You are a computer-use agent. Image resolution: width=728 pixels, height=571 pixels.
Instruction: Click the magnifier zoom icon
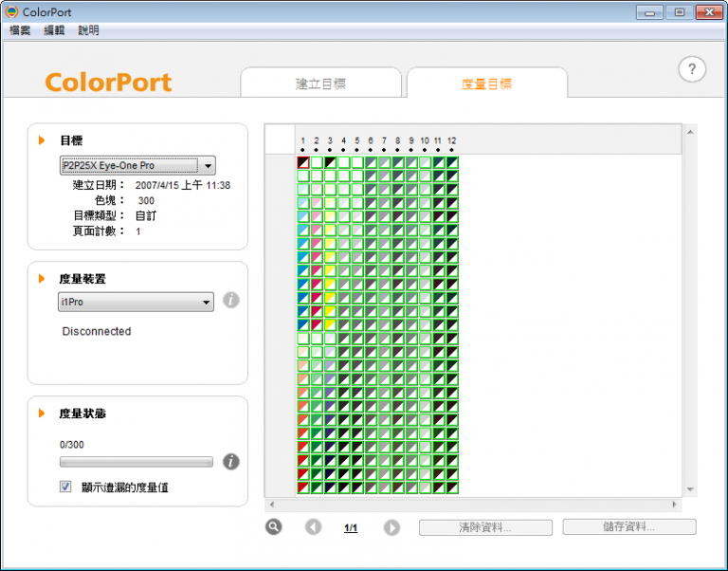tap(273, 526)
